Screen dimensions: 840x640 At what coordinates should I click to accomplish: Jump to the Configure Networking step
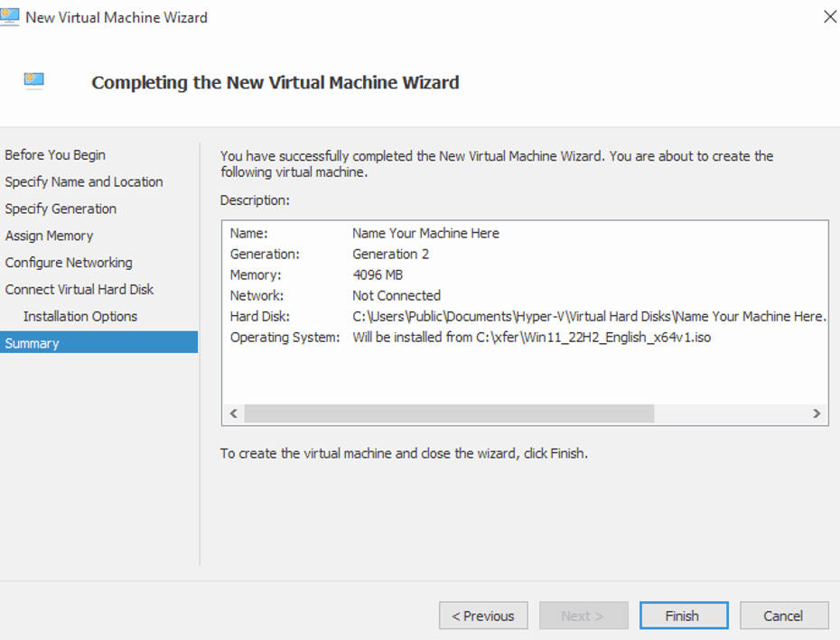[69, 263]
